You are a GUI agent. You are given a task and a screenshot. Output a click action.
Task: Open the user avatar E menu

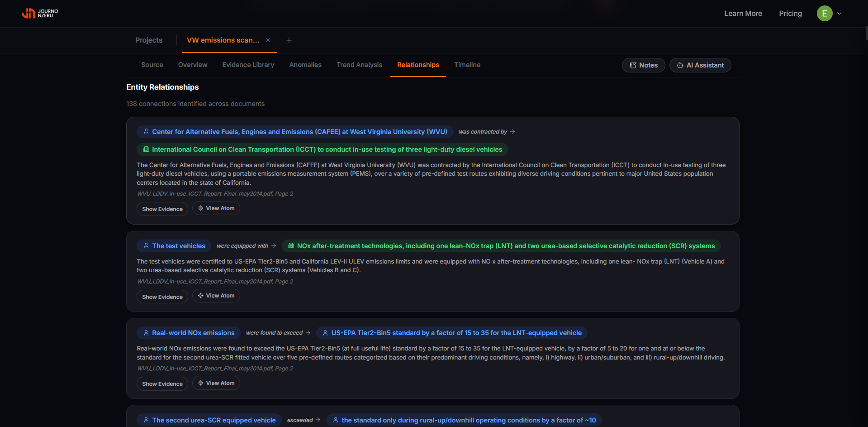824,14
